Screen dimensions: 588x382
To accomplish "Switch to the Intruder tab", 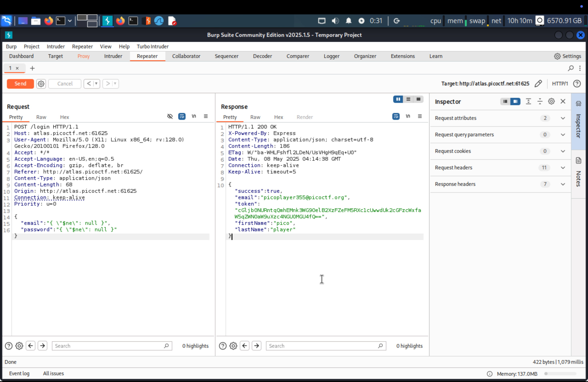I will coord(113,56).
